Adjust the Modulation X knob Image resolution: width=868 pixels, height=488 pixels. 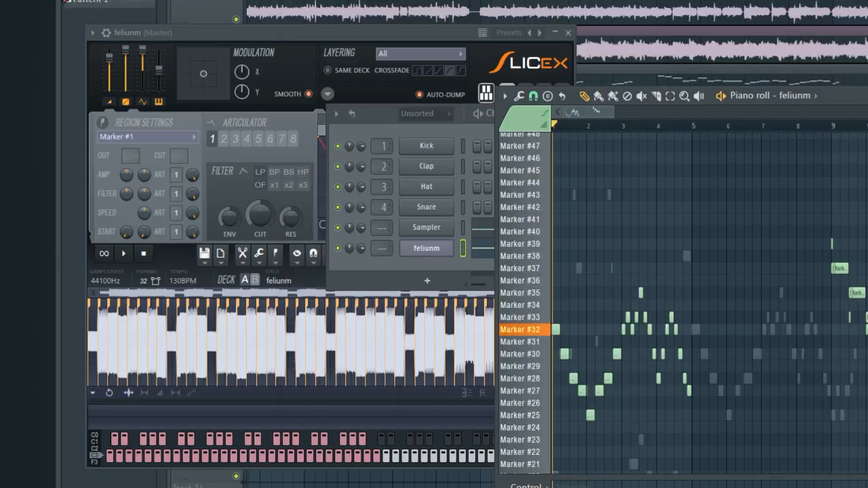(241, 72)
